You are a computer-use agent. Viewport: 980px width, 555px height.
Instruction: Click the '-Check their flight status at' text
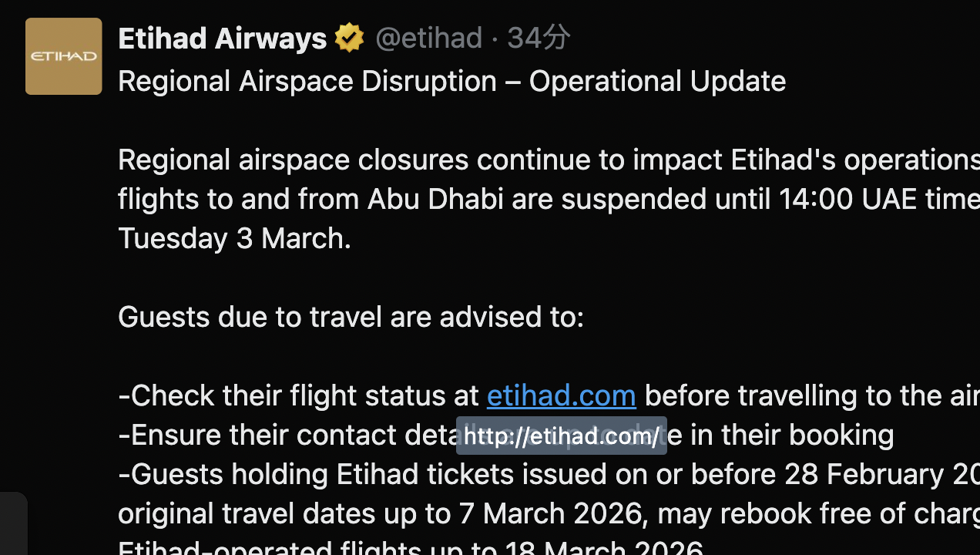(299, 395)
